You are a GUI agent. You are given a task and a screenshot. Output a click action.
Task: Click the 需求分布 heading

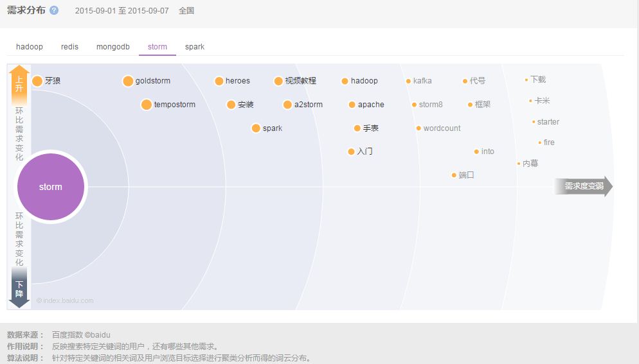[26, 10]
